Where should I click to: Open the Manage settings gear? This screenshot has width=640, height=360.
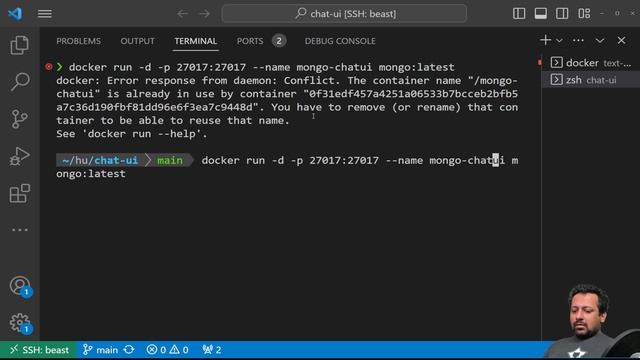20,323
